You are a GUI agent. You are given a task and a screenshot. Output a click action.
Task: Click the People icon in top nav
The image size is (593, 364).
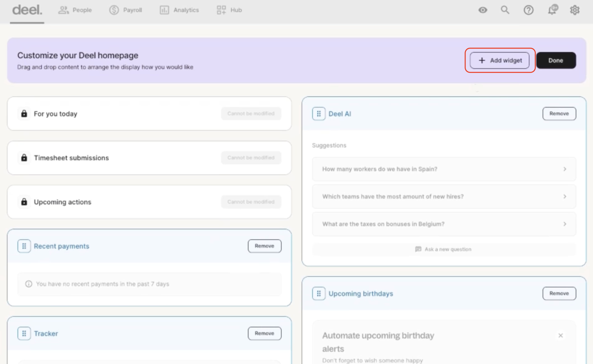63,10
